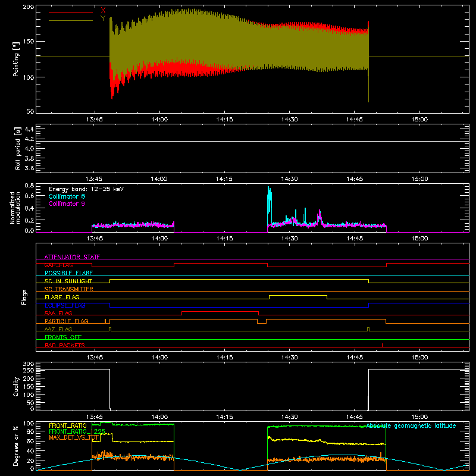Click the ATTENUATOR_STATE flag label
The width and height of the screenshot is (476, 476).
coord(72,257)
